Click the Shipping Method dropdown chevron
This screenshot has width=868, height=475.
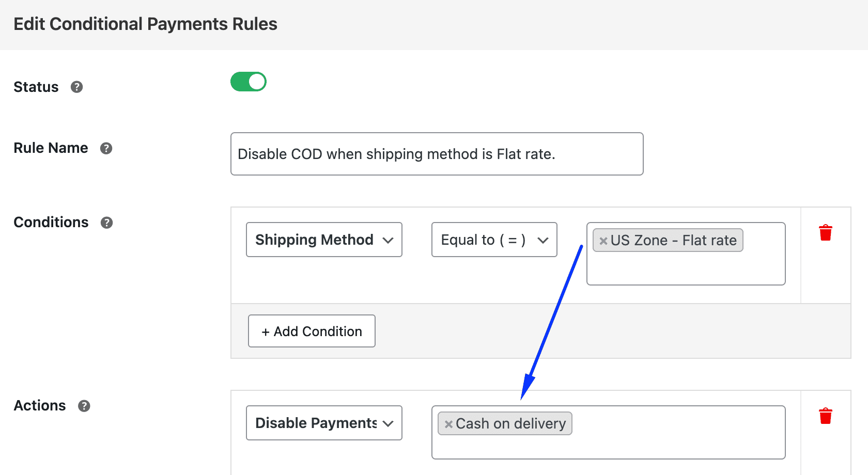389,240
